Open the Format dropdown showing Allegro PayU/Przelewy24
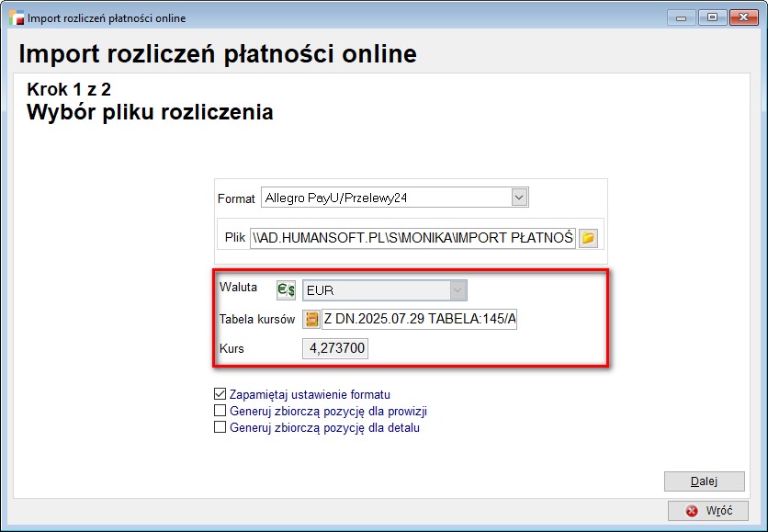The width and height of the screenshot is (768, 532). point(519,198)
